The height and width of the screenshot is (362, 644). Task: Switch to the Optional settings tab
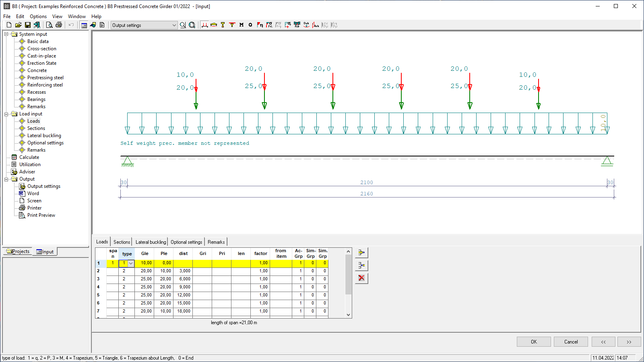[x=186, y=242]
